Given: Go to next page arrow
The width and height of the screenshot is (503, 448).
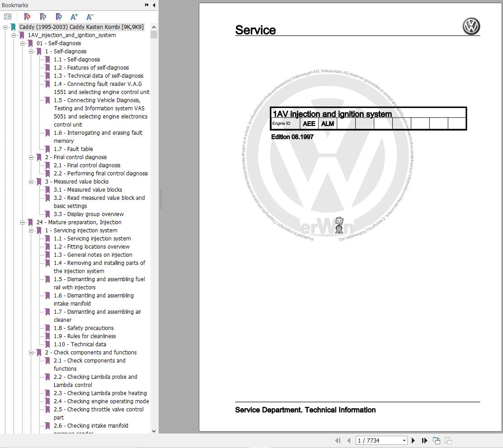Looking at the screenshot, I should [x=413, y=441].
